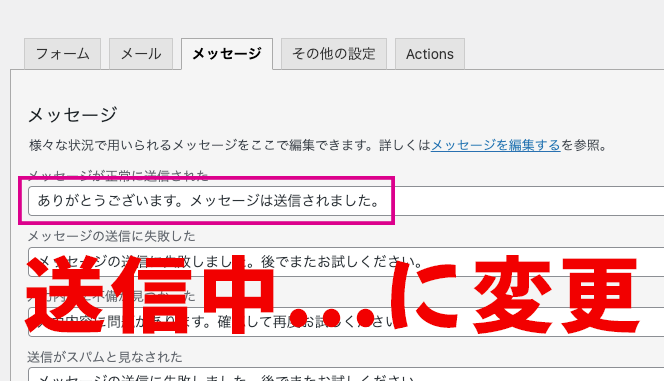The height and width of the screenshot is (381, 664).
Task: Click the ありがとうございます sent-message input field
Action: 346,201
